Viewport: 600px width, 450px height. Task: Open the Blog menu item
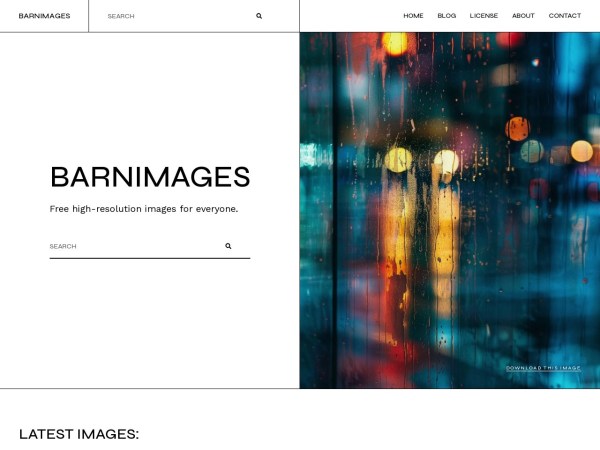coord(446,16)
